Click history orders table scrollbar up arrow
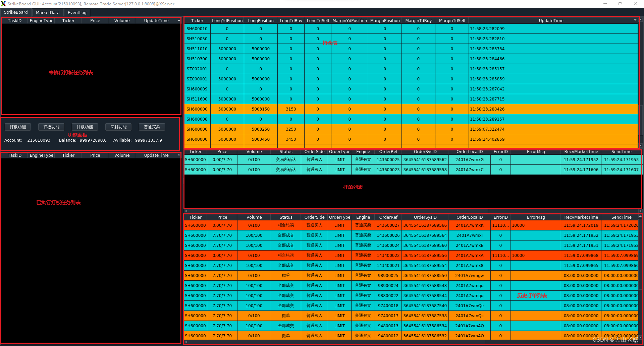The width and height of the screenshot is (644, 346). pos(640,216)
